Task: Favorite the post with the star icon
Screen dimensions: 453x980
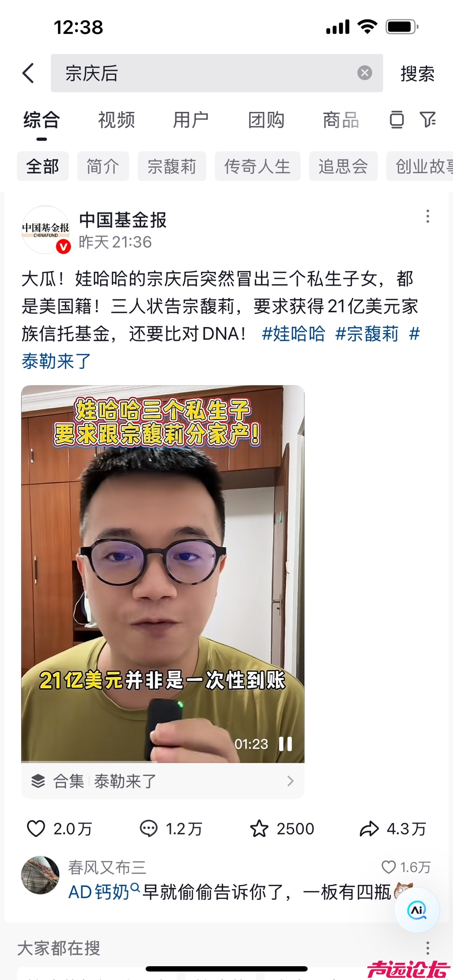Action: (x=259, y=829)
